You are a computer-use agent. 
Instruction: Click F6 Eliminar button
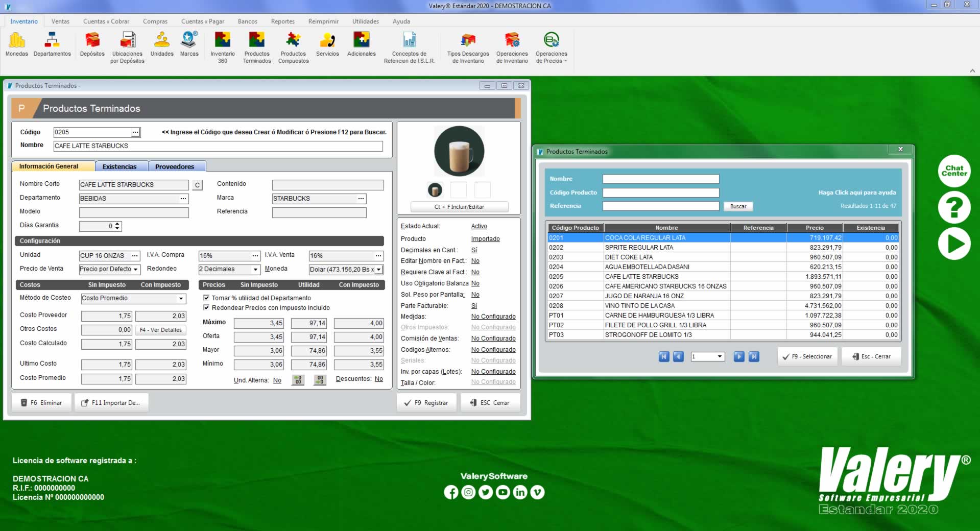[42, 403]
